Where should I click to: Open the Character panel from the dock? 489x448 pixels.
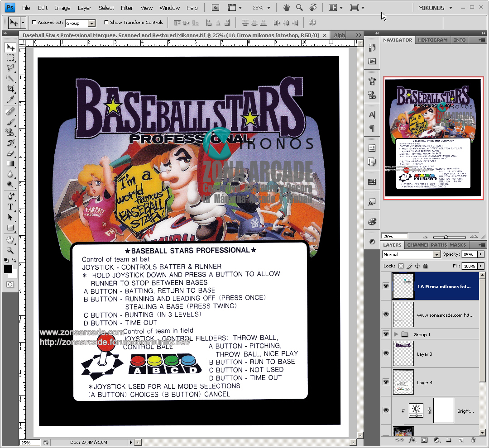(x=372, y=114)
